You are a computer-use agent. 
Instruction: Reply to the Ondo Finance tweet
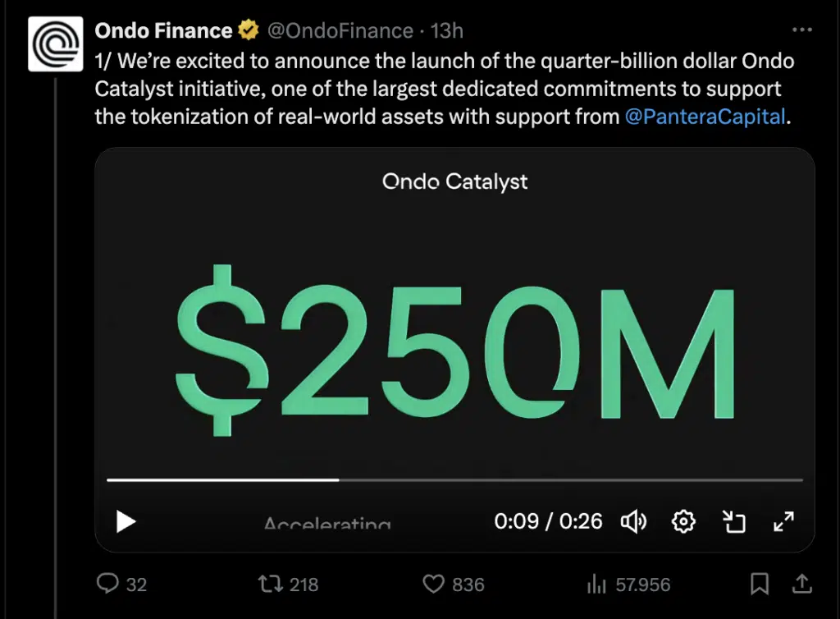pyautogui.click(x=109, y=584)
